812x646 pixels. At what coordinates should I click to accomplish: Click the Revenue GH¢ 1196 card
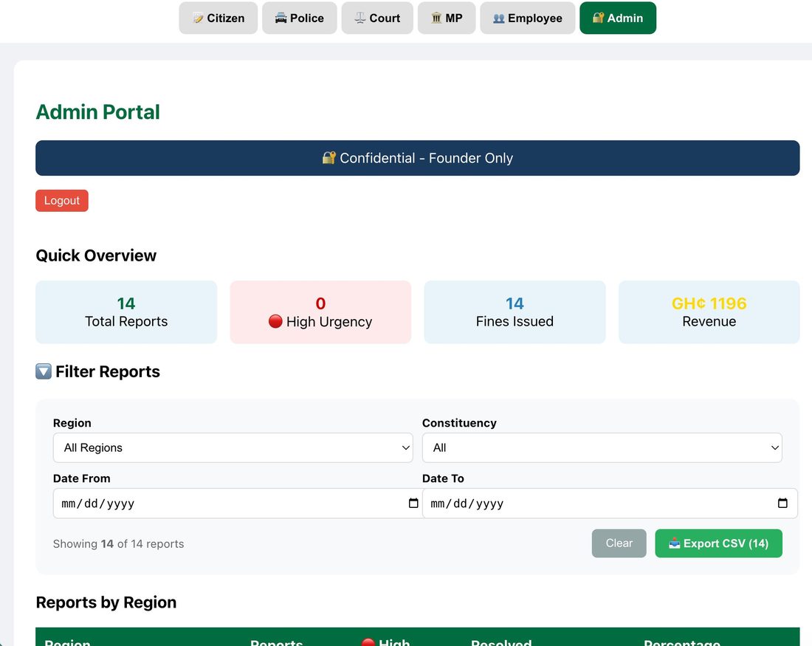point(709,312)
